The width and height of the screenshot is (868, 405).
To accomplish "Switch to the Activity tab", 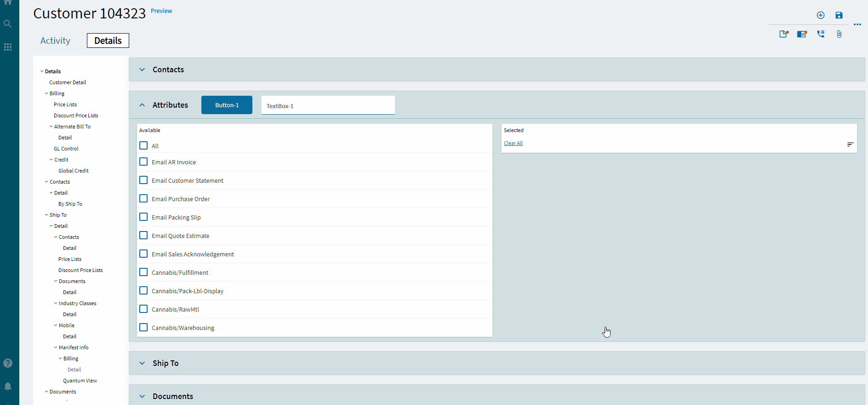I will point(55,40).
